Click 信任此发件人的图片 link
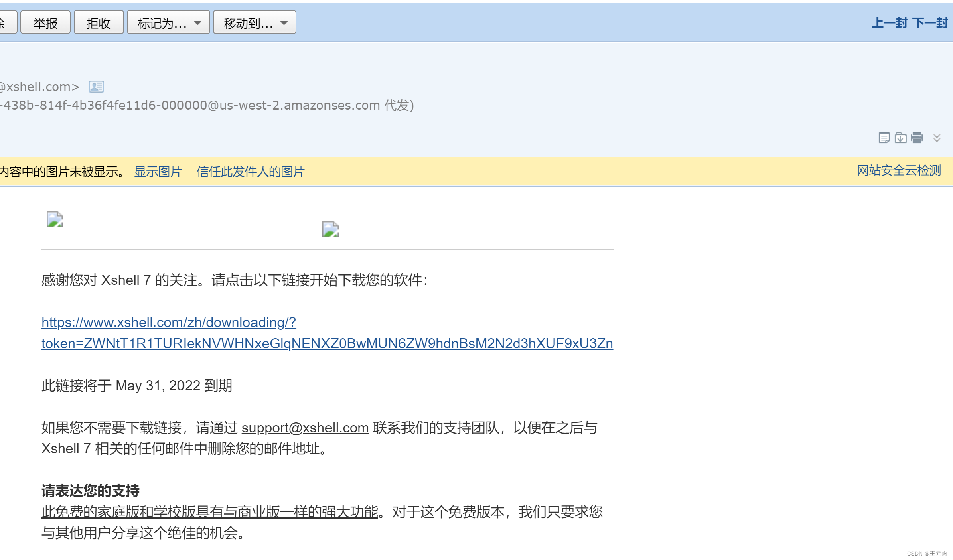Image resolution: width=953 pixels, height=560 pixels. (x=251, y=172)
